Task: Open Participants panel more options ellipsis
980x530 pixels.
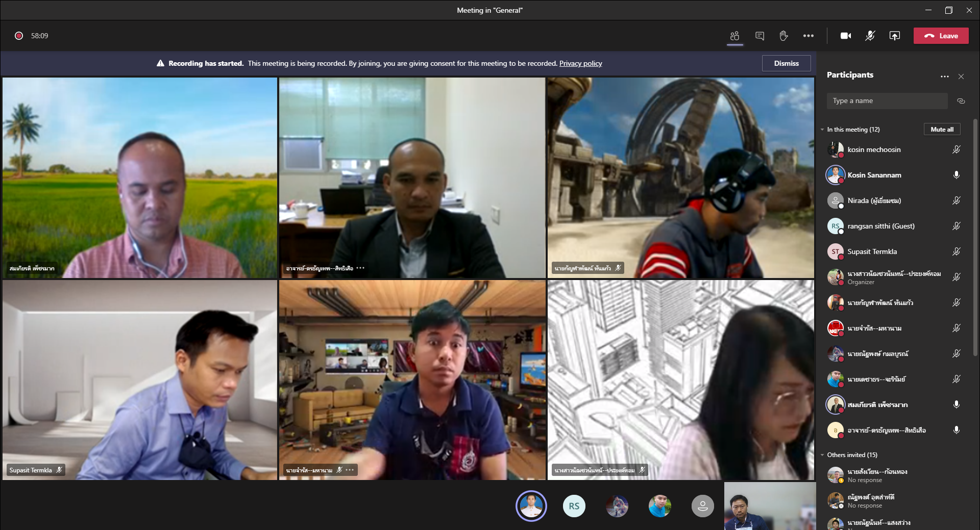Action: [944, 77]
